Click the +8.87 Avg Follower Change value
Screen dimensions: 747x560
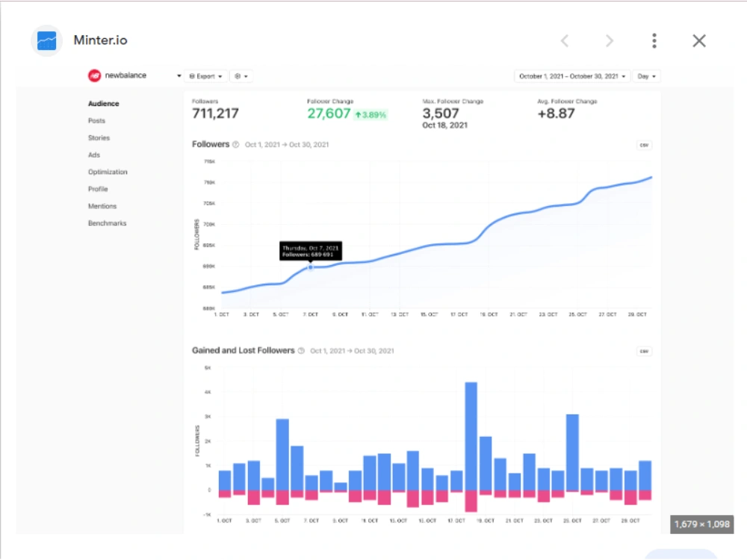(556, 113)
